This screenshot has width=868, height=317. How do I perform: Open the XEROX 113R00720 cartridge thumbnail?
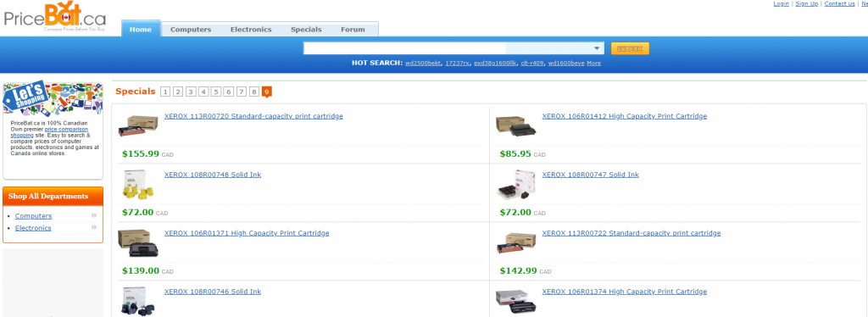(x=133, y=126)
